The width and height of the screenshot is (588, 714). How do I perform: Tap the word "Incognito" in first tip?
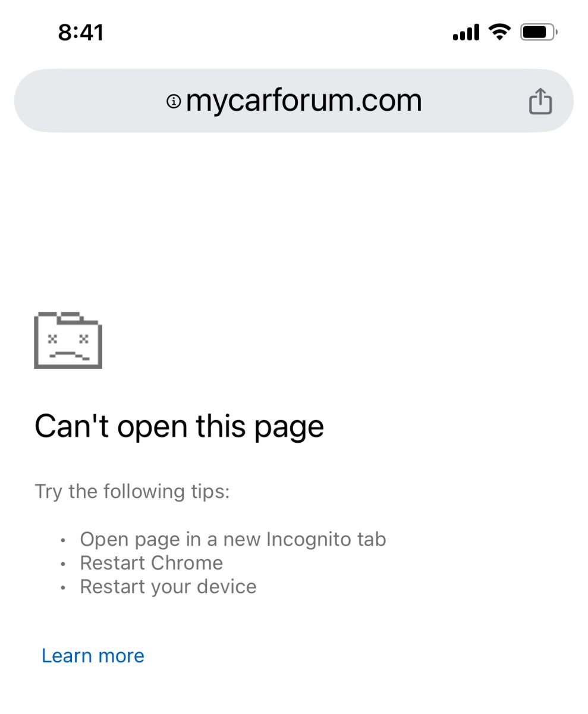click(x=310, y=540)
